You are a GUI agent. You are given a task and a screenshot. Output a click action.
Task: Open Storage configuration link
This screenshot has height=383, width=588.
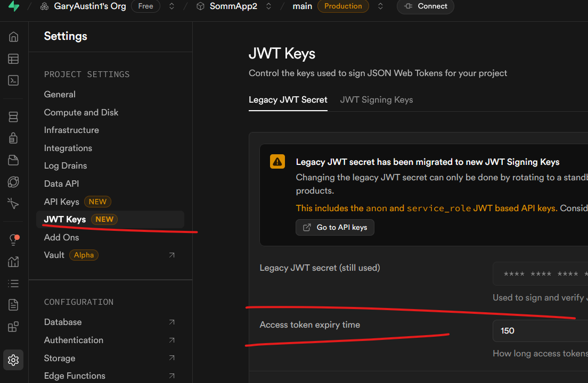coord(60,359)
